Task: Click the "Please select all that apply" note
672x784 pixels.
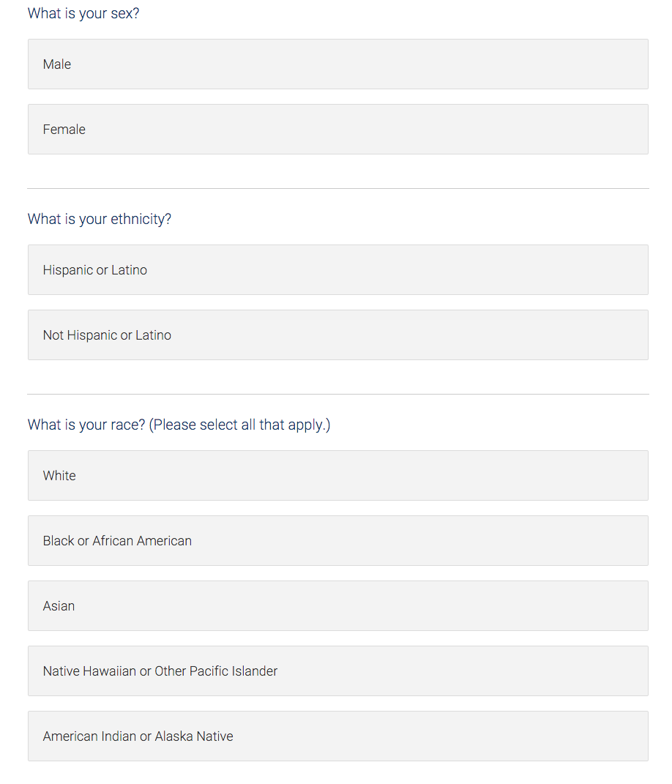Action: [x=239, y=425]
